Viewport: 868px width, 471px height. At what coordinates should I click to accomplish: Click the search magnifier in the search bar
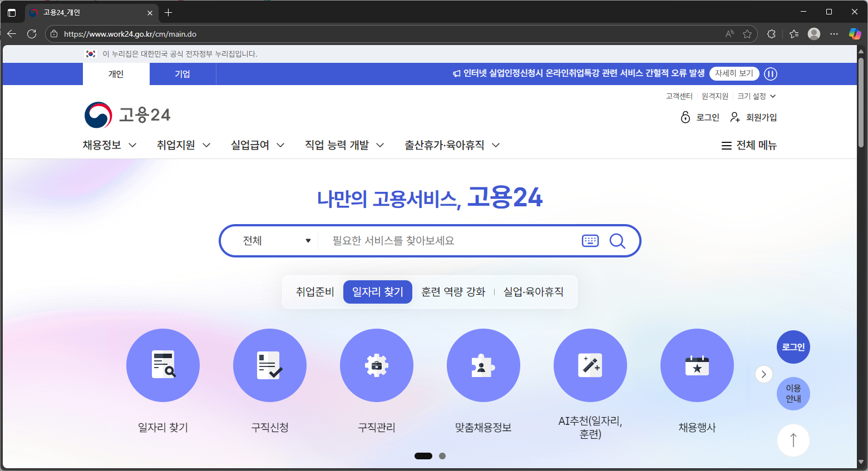tap(617, 240)
